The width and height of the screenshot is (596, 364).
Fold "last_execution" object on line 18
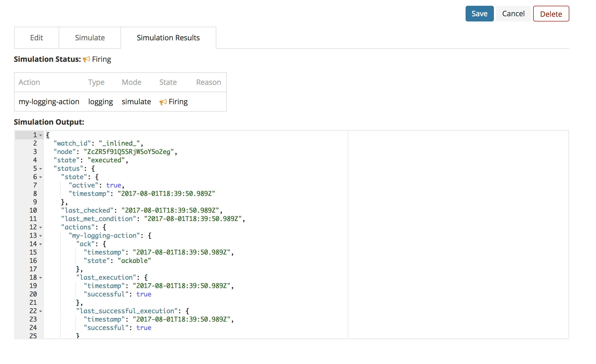41,278
